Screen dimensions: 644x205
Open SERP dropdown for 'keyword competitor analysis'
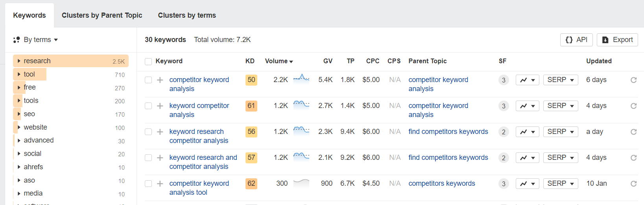point(560,106)
